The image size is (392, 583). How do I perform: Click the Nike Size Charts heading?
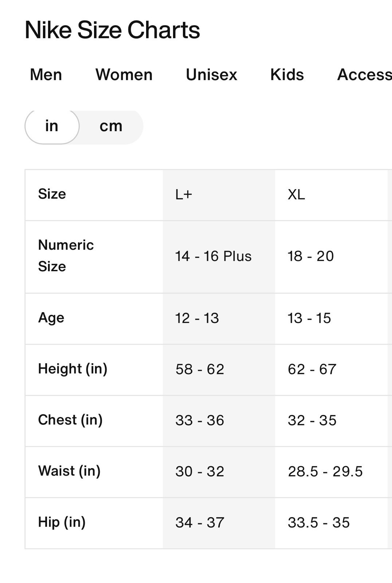click(112, 30)
